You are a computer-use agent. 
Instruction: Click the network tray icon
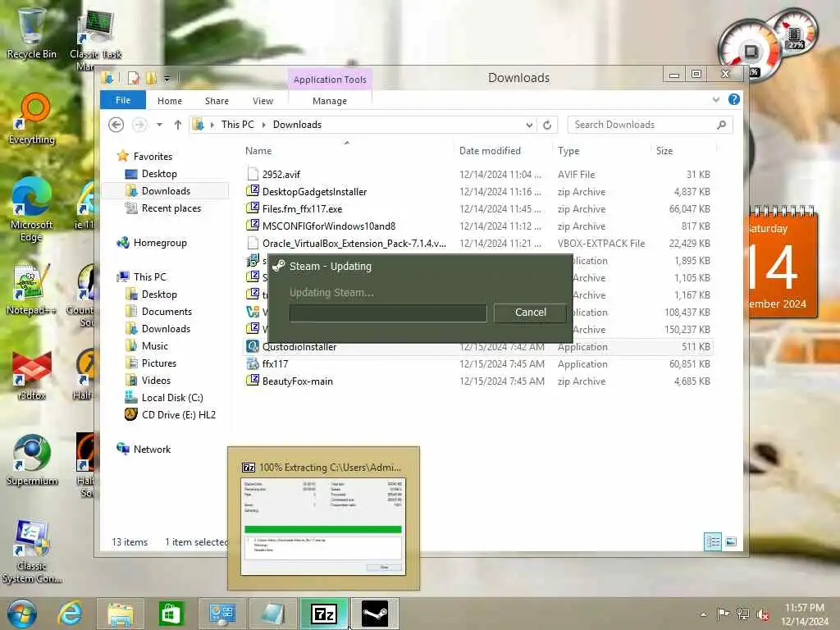743,614
